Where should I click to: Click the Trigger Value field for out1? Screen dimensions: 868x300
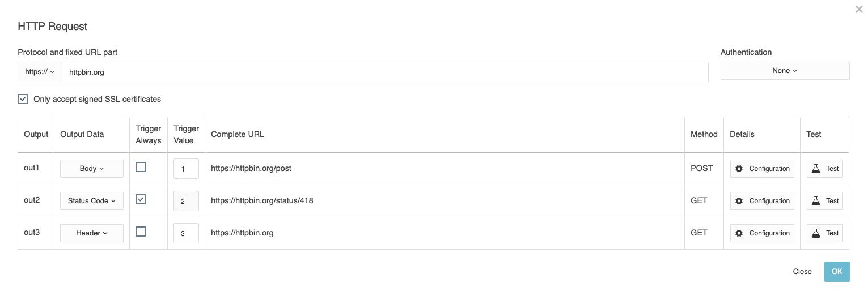click(x=186, y=169)
